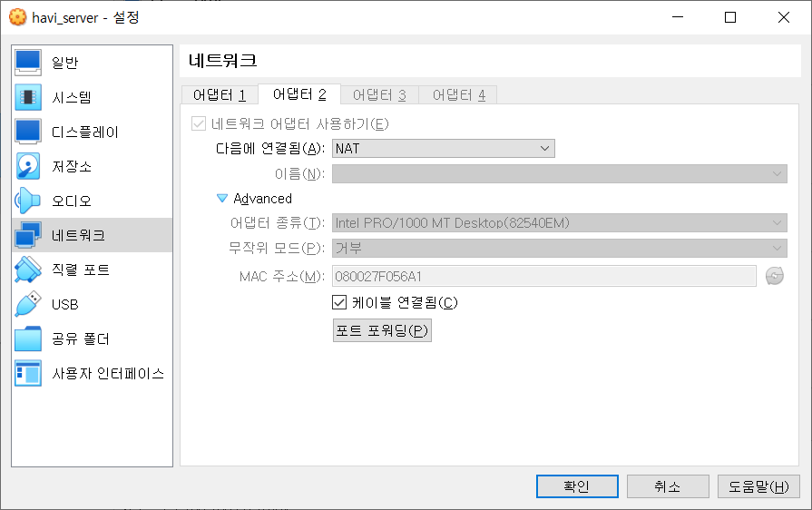Toggle the 케이블 연결됨 checkbox
Viewport: 812px width, 510px height.
(x=339, y=302)
